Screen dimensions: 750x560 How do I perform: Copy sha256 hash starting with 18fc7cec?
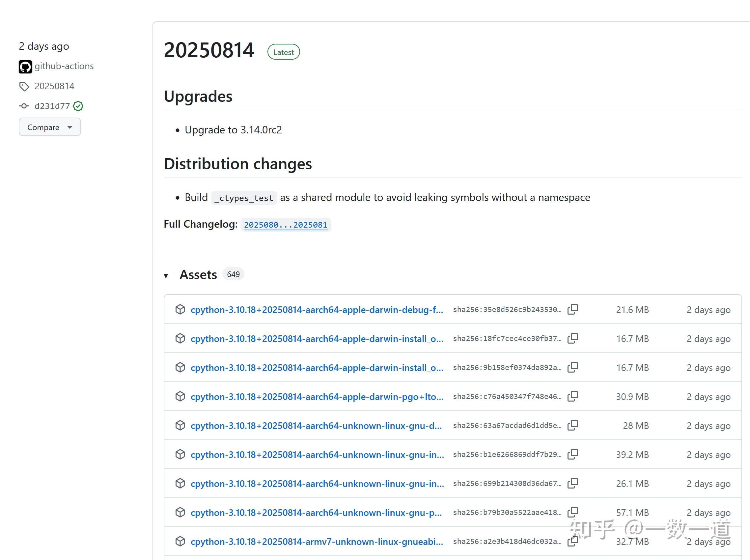tap(572, 338)
